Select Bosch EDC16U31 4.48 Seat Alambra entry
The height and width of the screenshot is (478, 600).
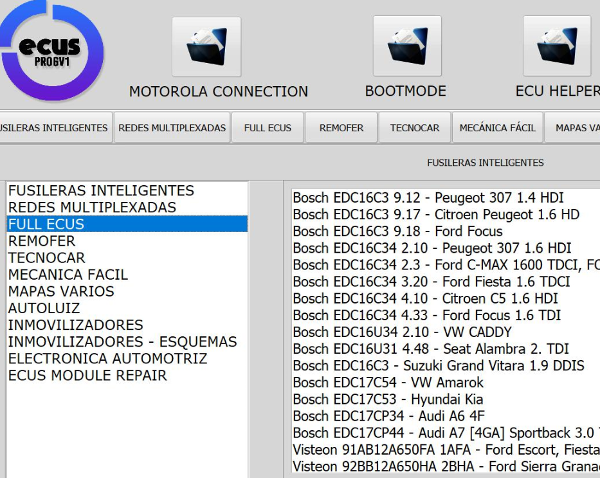[446, 349]
